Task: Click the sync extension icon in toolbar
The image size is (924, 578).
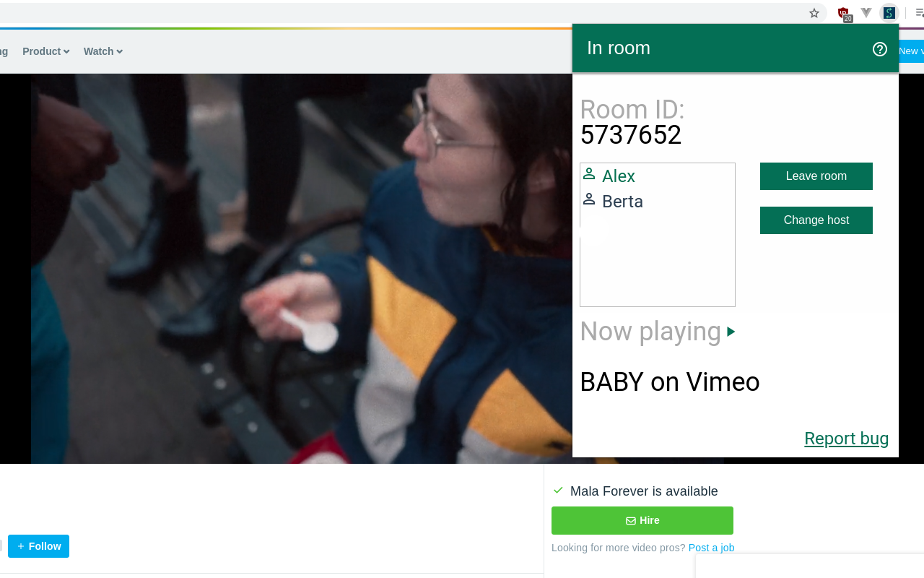Action: (x=889, y=13)
